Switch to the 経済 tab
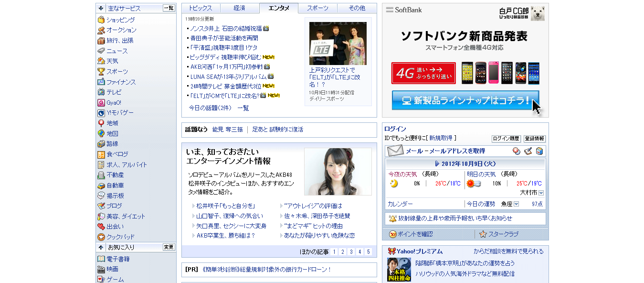This screenshot has height=283, width=644. coord(240,8)
